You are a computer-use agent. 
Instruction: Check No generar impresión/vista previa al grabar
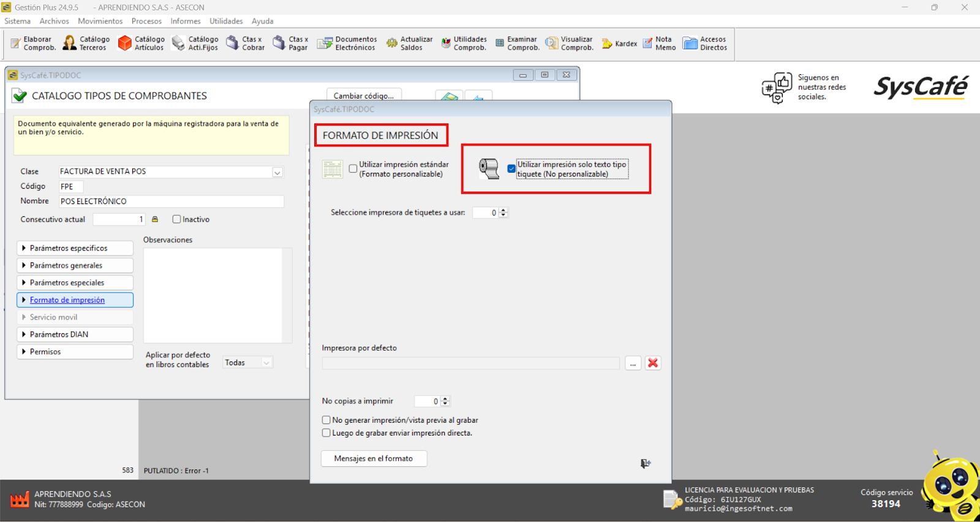[x=326, y=420]
